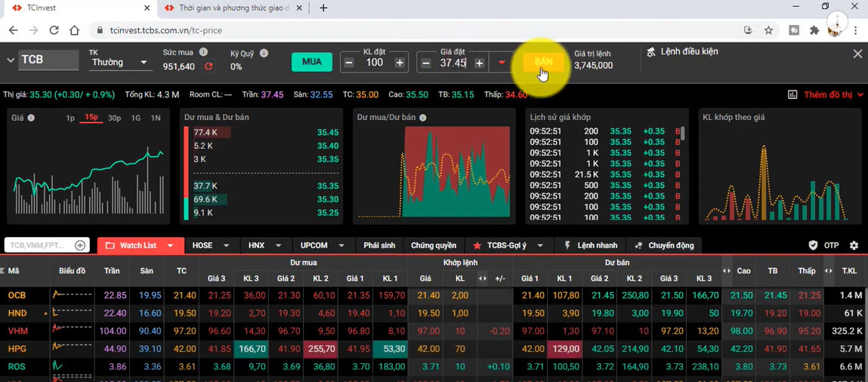Viewport: 868px width, 382px height.
Task: Click the chart icon beside Thêm đồ thị
Action: click(792, 94)
